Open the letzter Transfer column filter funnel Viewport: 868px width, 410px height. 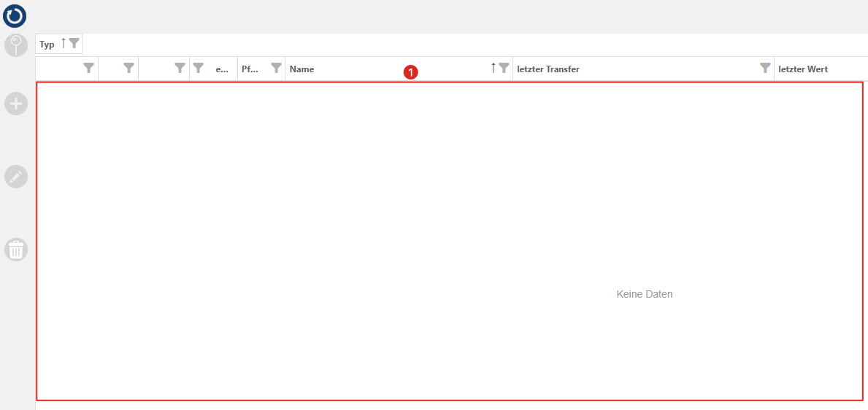[765, 69]
